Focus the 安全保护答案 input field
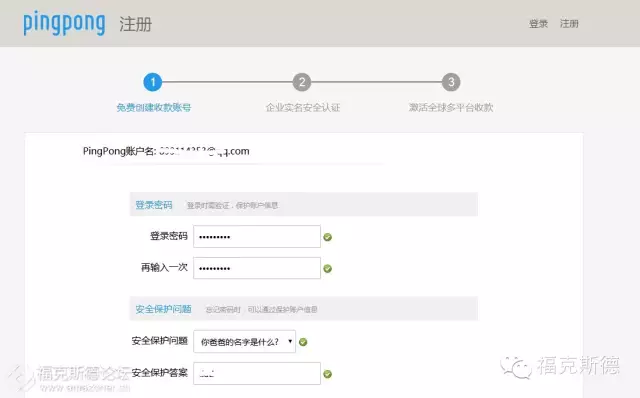This screenshot has height=398, width=640. pyautogui.click(x=257, y=373)
